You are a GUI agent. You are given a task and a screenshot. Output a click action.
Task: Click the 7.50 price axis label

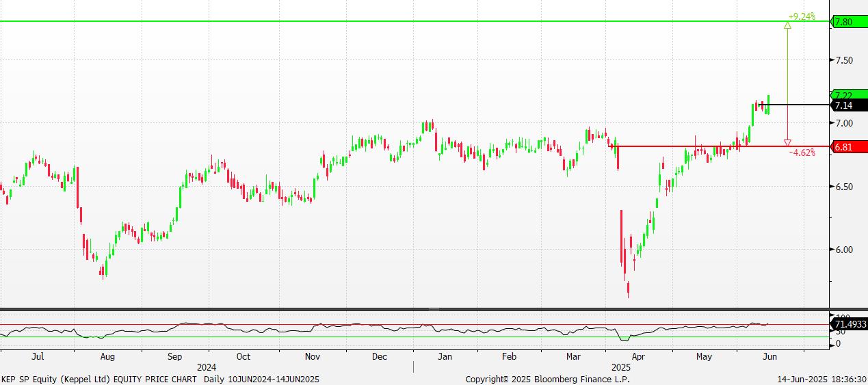click(x=843, y=60)
